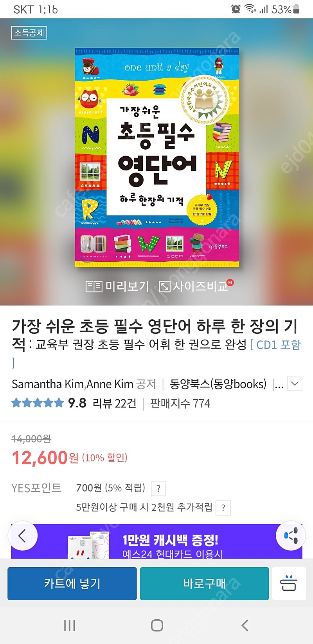The height and width of the screenshot is (644, 313).
Task: Open the gift basket icon button
Action: [x=289, y=584]
